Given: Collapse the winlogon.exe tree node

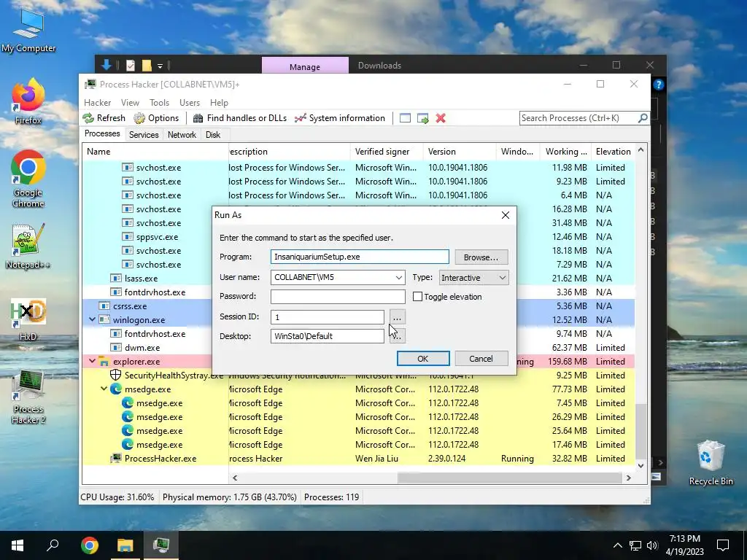Looking at the screenshot, I should (x=92, y=319).
